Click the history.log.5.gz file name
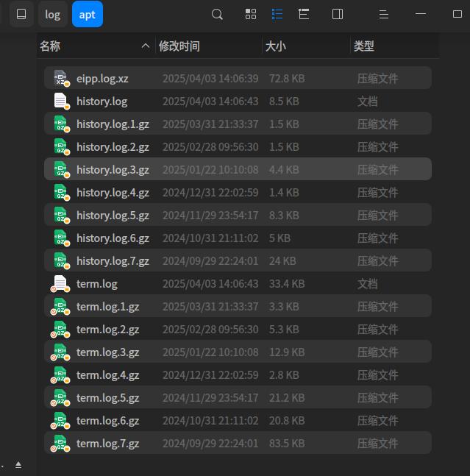Viewport: 470px width, 476px height. coord(113,216)
